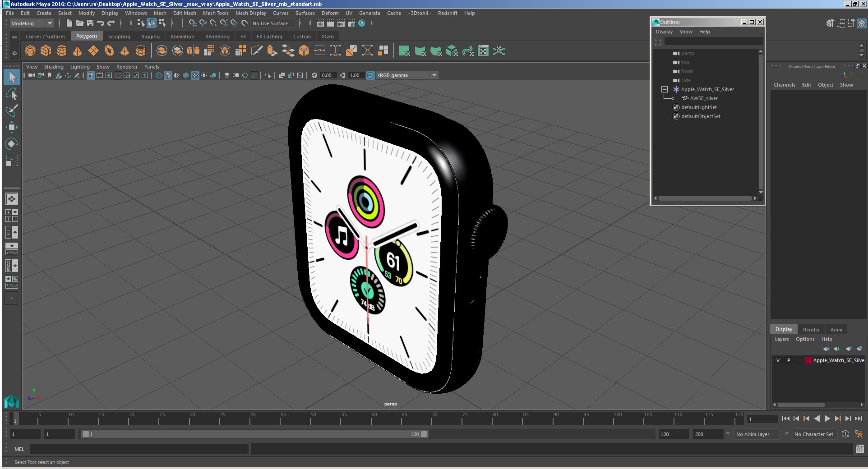Open the Outliner Show menu
Viewport: 868px width, 469px height.
[x=686, y=32]
